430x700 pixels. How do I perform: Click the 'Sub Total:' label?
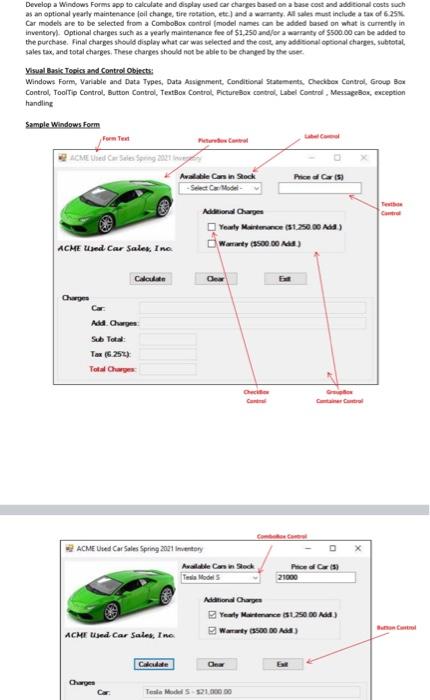109,339
